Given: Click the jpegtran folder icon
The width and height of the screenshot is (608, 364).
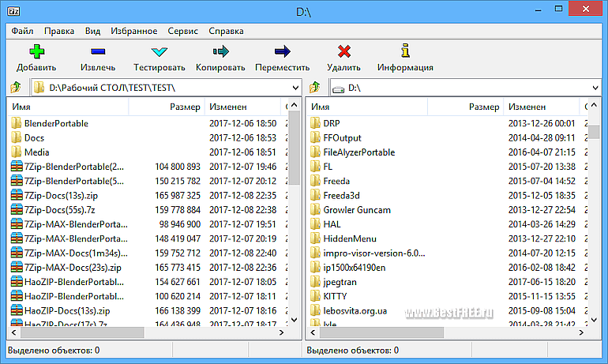Looking at the screenshot, I should [x=315, y=282].
